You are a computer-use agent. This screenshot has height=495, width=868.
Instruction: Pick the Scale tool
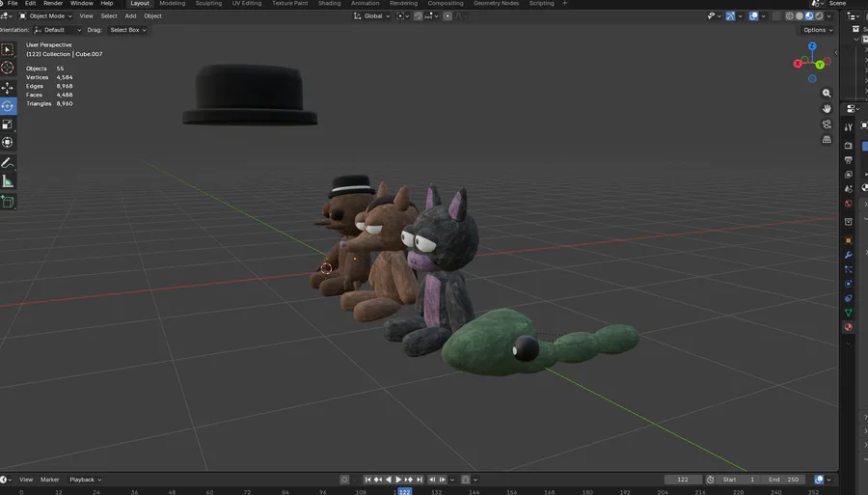tap(8, 124)
